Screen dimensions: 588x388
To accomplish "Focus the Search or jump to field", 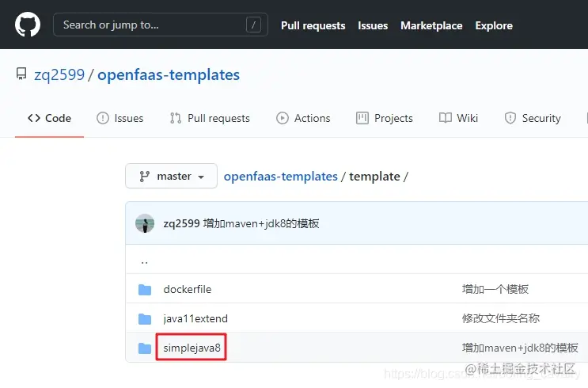I will tap(161, 25).
